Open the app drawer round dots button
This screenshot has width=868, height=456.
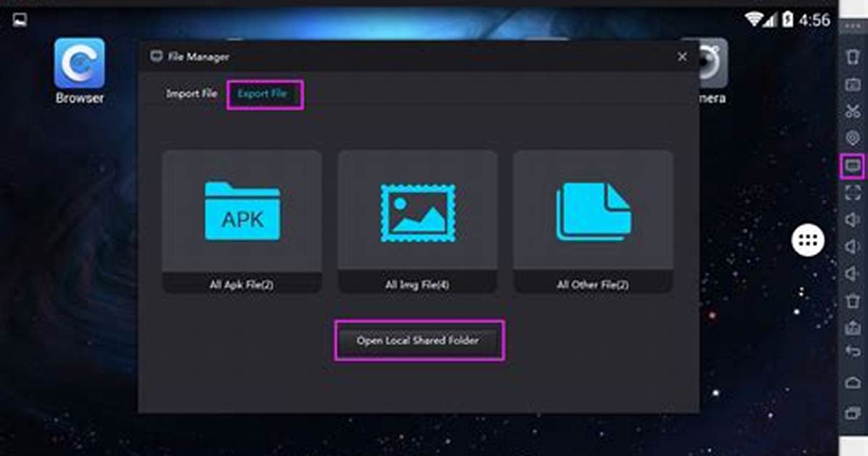point(808,240)
